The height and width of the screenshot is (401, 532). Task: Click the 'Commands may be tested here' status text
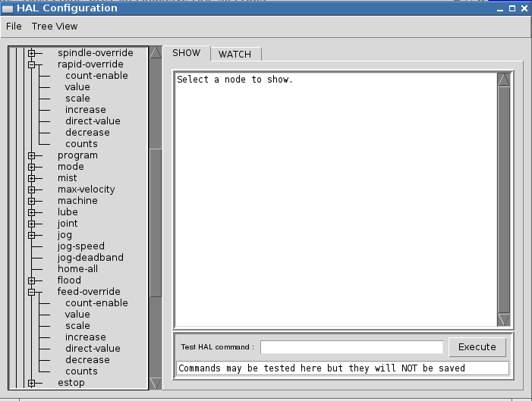click(x=322, y=368)
